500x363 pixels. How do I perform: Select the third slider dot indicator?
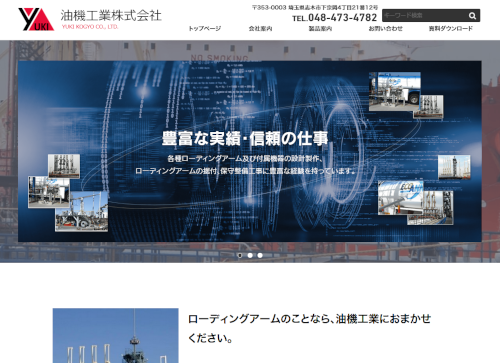click(x=260, y=255)
